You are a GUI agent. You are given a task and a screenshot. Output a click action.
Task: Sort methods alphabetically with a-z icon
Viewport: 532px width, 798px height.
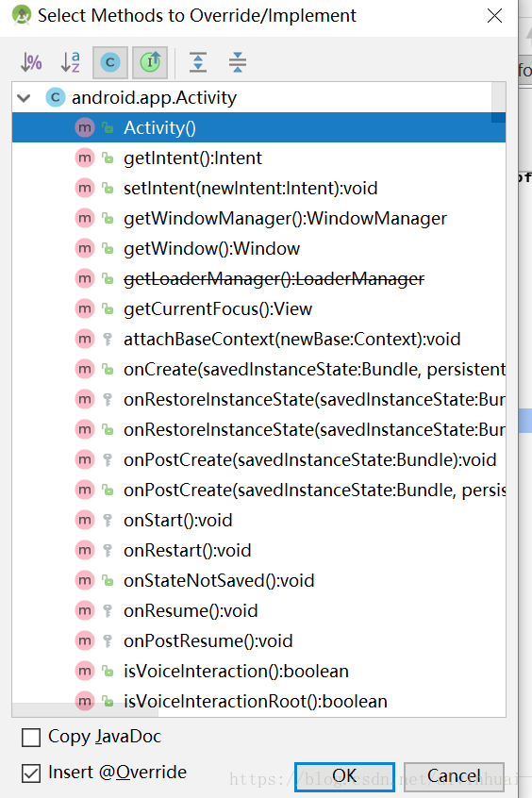70,62
